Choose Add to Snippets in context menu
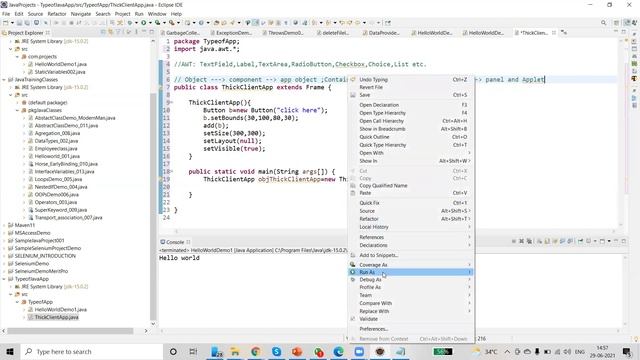Screen dimensions: 640x360 click(x=411, y=255)
